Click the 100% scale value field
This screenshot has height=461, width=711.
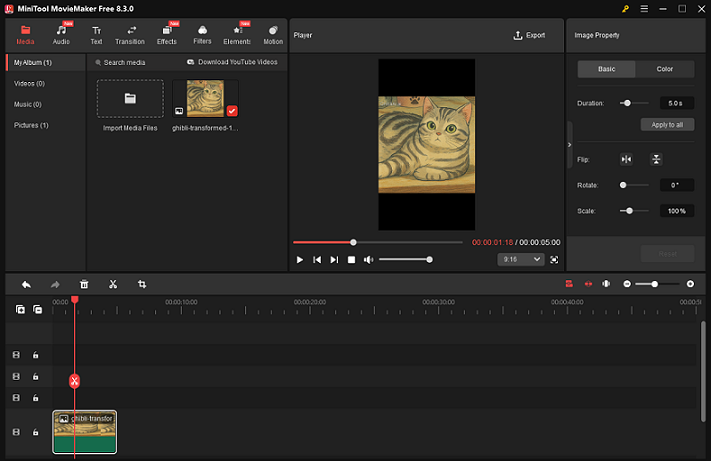[x=677, y=211]
